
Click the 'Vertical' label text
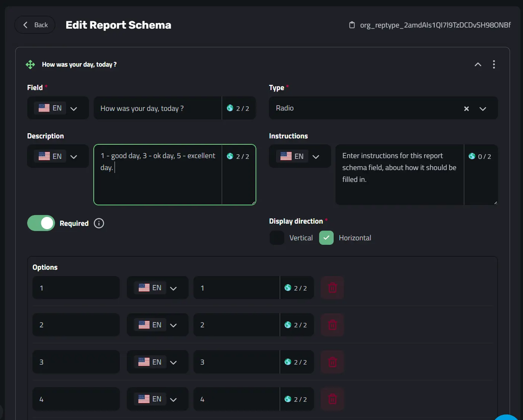pyautogui.click(x=301, y=238)
